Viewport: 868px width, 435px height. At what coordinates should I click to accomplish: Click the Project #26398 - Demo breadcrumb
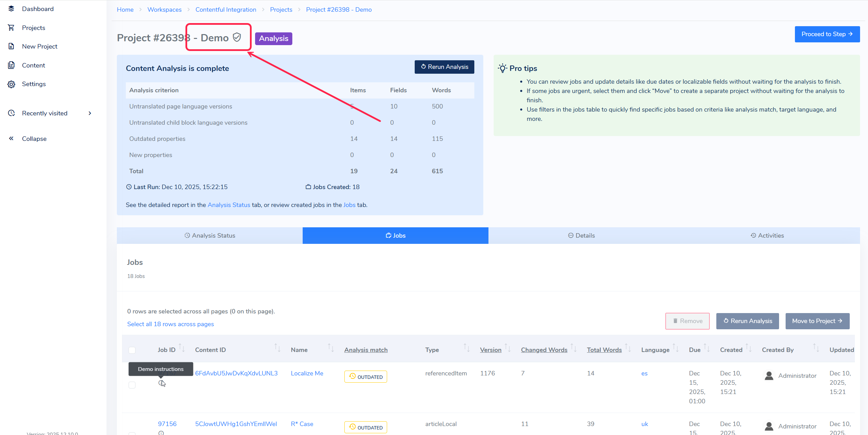339,10
